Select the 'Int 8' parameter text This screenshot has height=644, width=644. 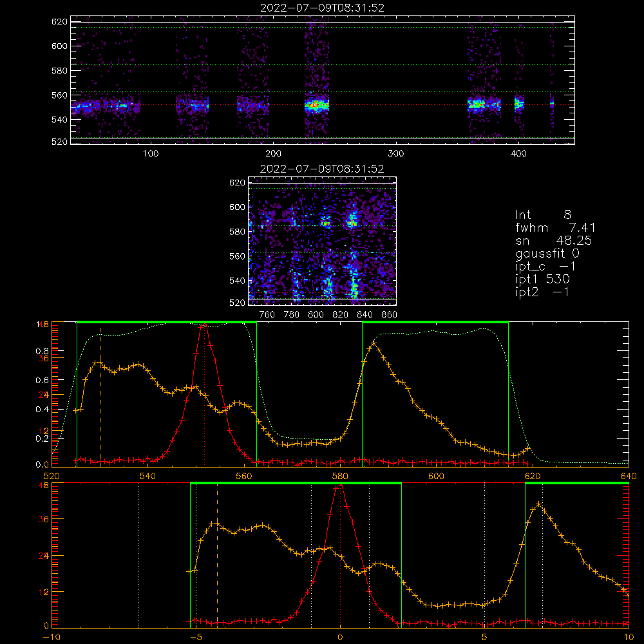coord(543,215)
